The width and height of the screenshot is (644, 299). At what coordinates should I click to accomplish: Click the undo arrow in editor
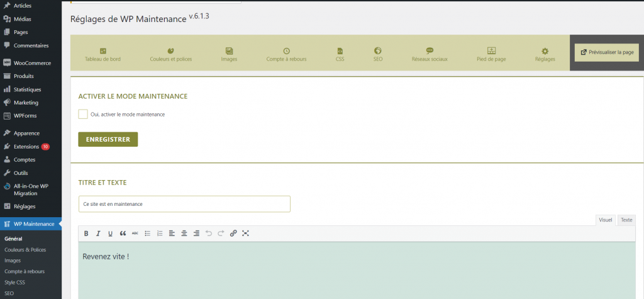[x=209, y=233]
